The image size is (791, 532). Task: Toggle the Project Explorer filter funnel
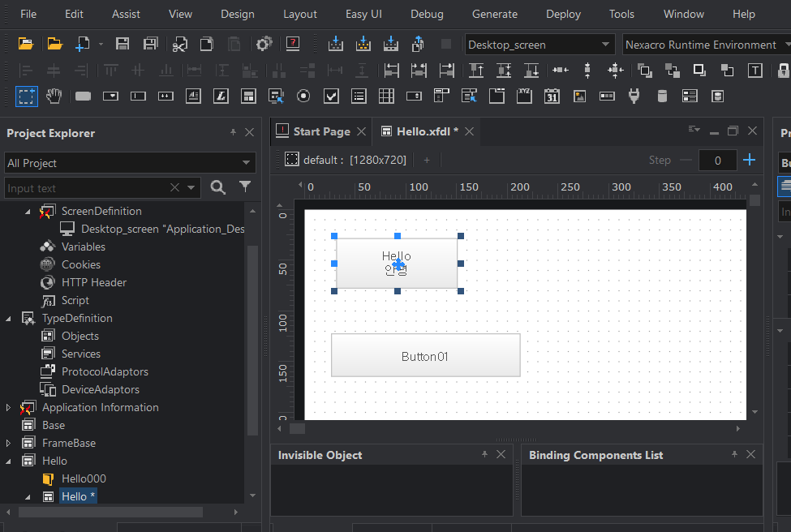click(245, 187)
